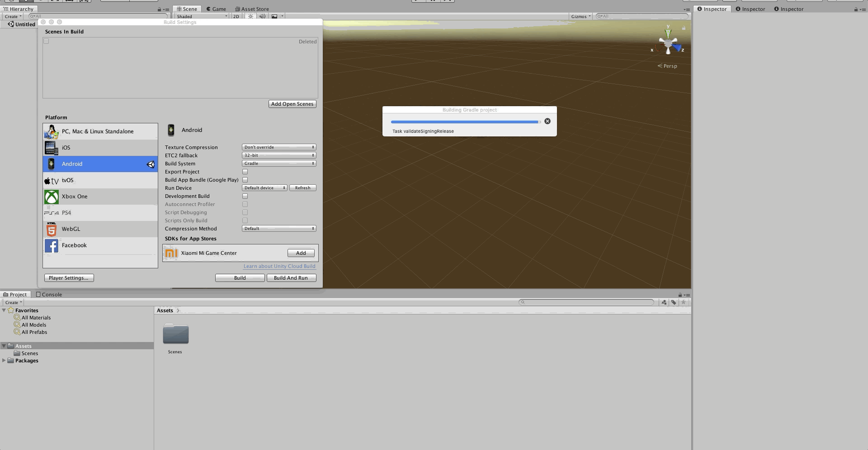Switch to the Game tab
The height and width of the screenshot is (450, 868).
tap(216, 9)
